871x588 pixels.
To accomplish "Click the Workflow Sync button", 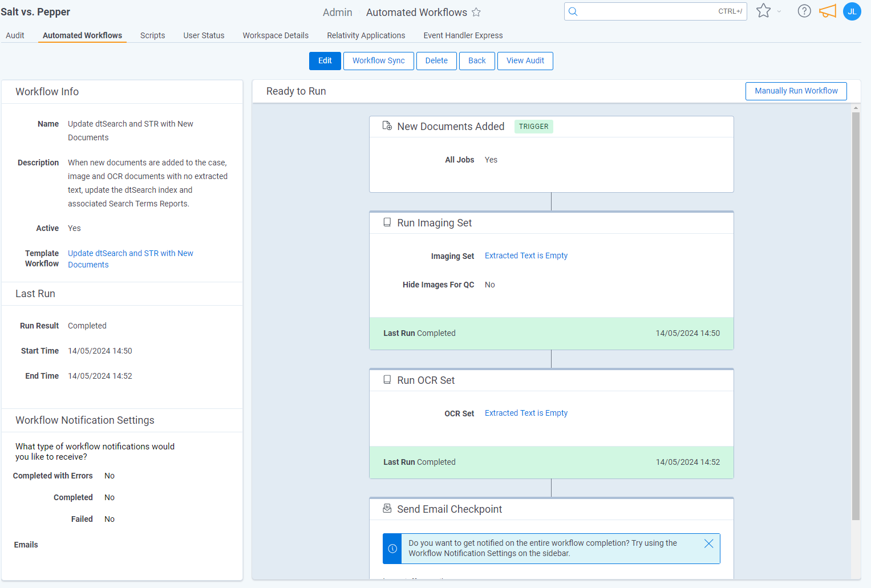I will (379, 61).
